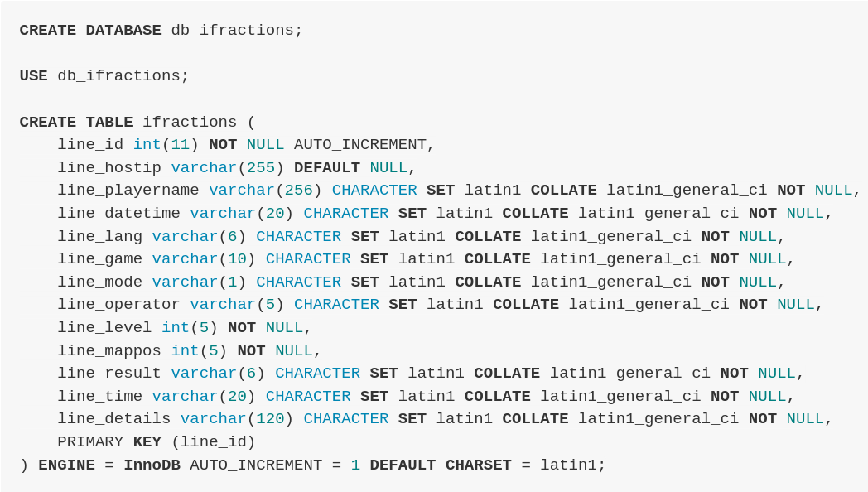Click the db_ifractions name after USE

coord(123,75)
